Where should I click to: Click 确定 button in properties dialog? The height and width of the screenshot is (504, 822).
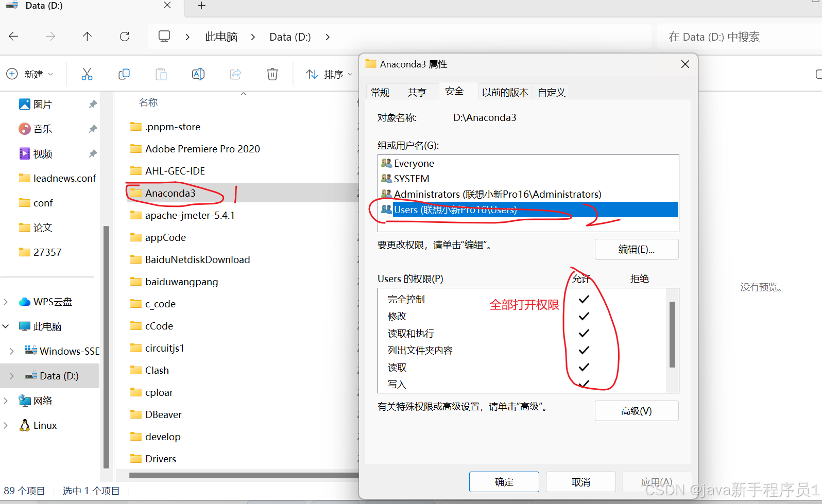(x=504, y=482)
